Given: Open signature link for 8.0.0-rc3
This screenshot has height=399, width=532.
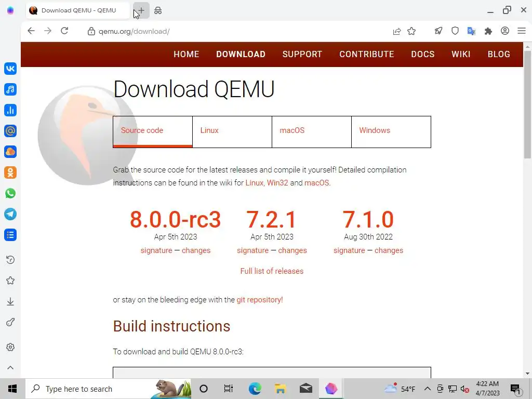Looking at the screenshot, I should (x=156, y=250).
